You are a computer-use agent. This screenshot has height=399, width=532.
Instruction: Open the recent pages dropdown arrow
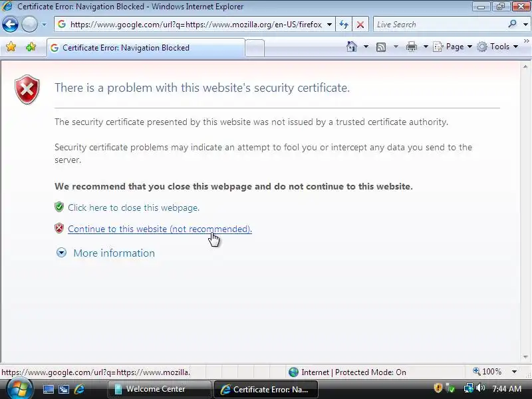44,25
